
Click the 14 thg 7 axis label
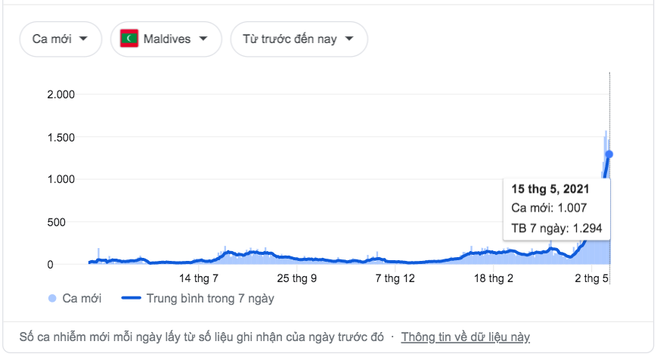(199, 278)
